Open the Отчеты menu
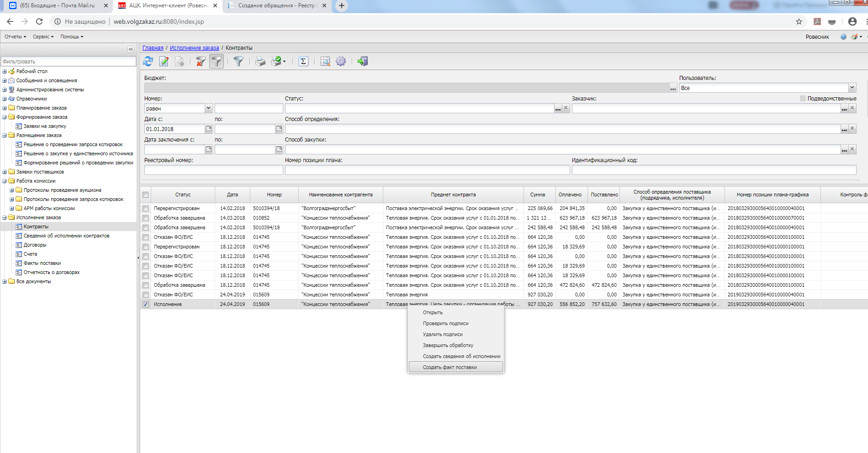Screen dimensions: 868x453 [x=15, y=37]
